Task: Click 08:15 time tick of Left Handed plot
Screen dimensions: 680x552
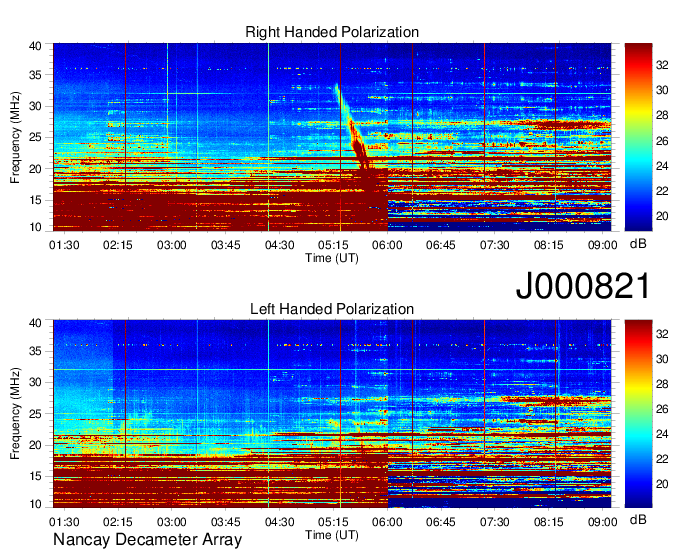Action: 549,522
